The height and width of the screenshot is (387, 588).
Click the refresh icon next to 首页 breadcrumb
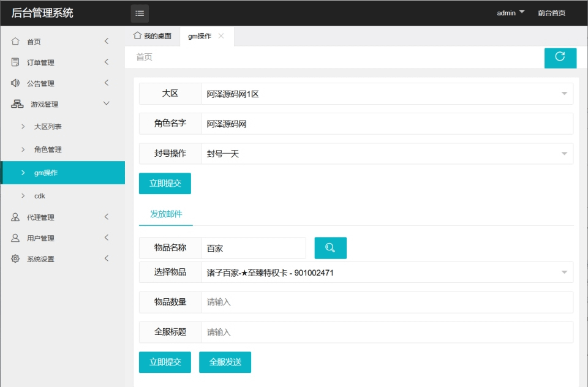pyautogui.click(x=560, y=58)
